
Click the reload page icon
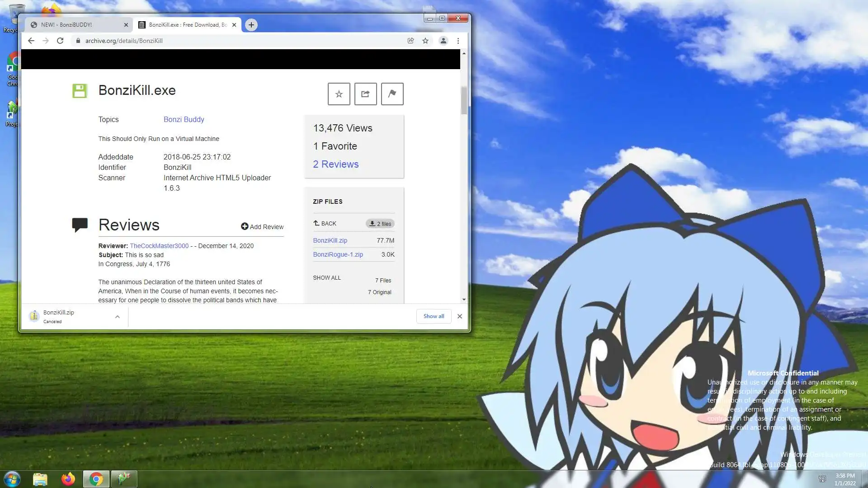(60, 41)
